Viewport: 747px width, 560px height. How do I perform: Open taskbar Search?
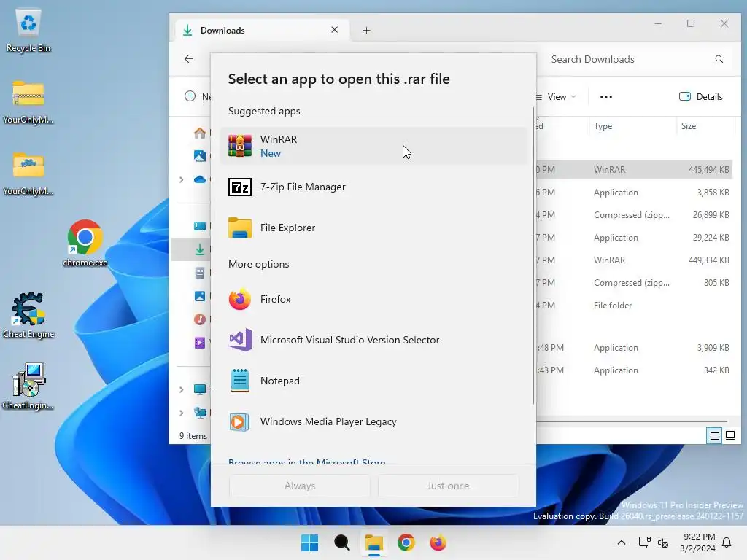point(341,542)
